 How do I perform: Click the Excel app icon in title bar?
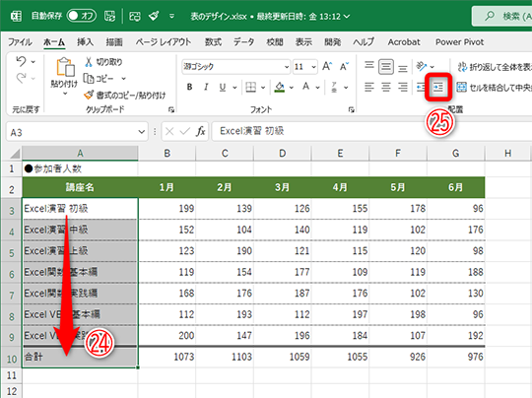tap(16, 16)
